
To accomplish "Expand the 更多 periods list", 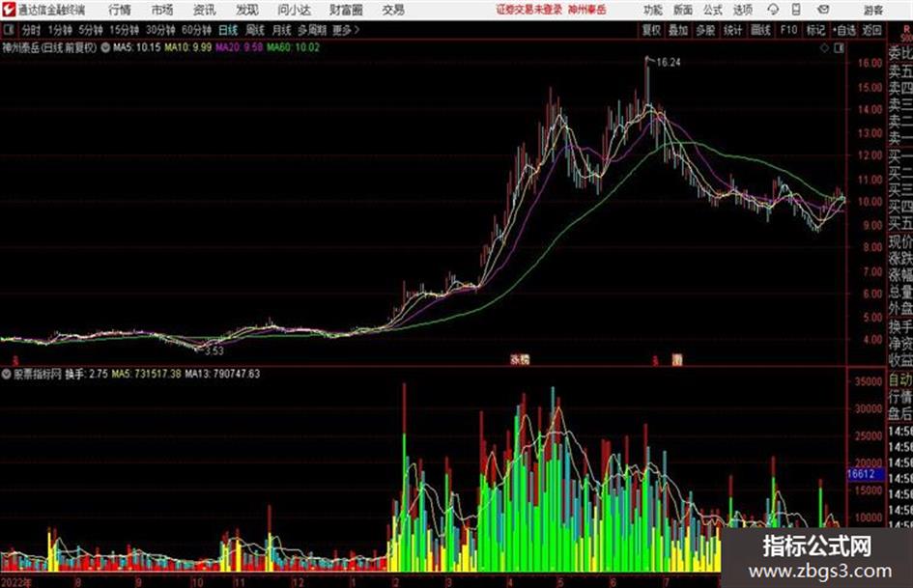I will [346, 30].
